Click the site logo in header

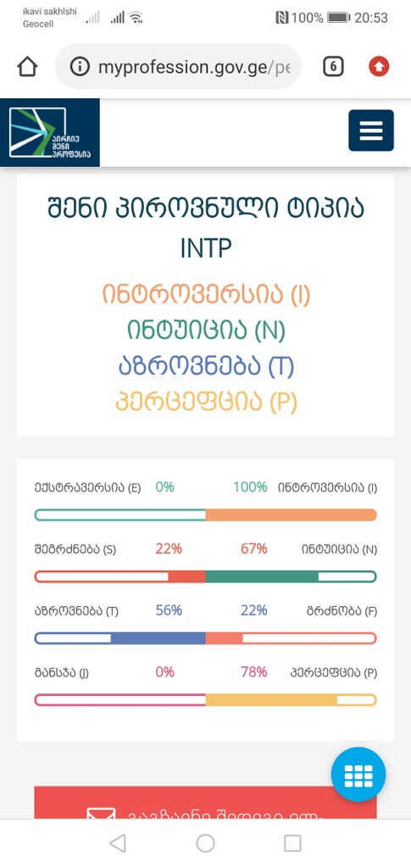(50, 132)
